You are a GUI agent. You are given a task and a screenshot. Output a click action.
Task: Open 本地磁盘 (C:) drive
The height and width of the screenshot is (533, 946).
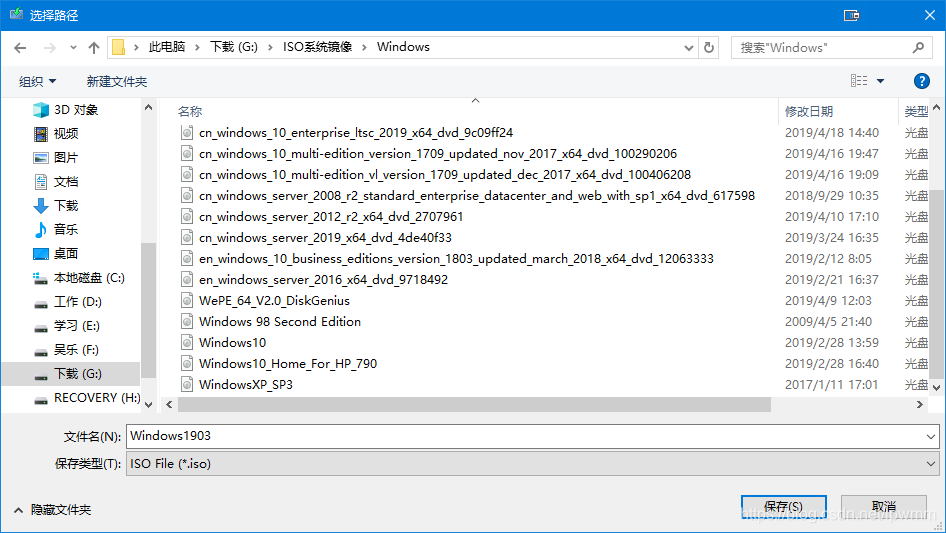click(89, 278)
